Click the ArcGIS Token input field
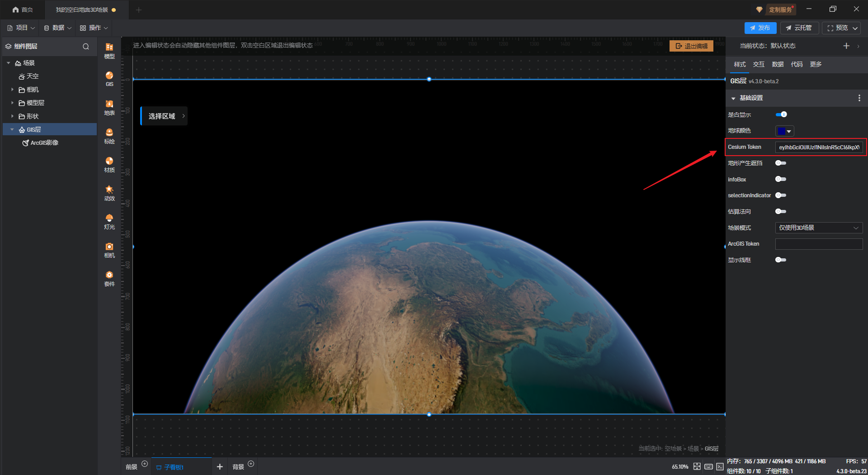868x475 pixels. click(818, 244)
